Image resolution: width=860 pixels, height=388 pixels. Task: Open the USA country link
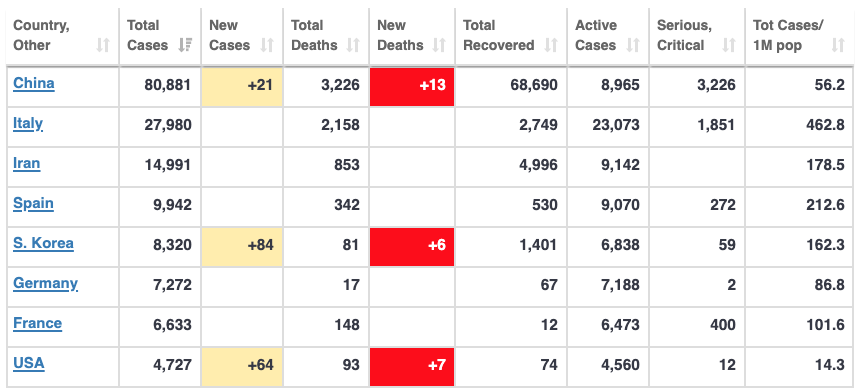point(29,363)
